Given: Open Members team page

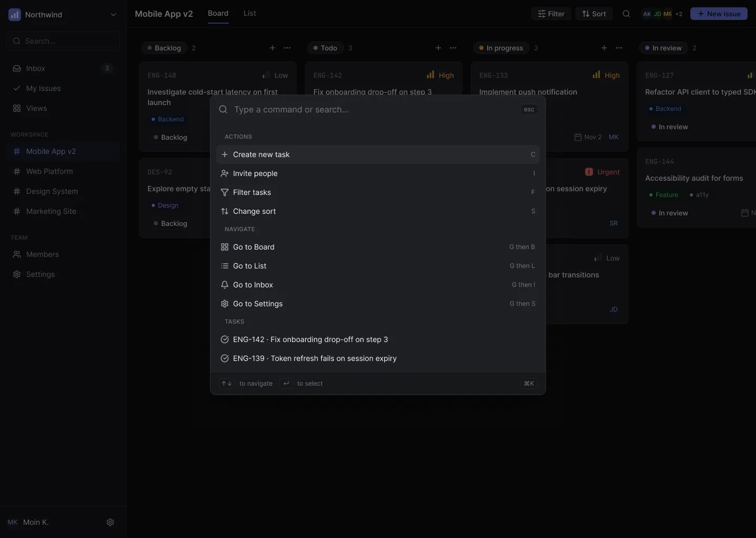Looking at the screenshot, I should (x=63, y=254).
